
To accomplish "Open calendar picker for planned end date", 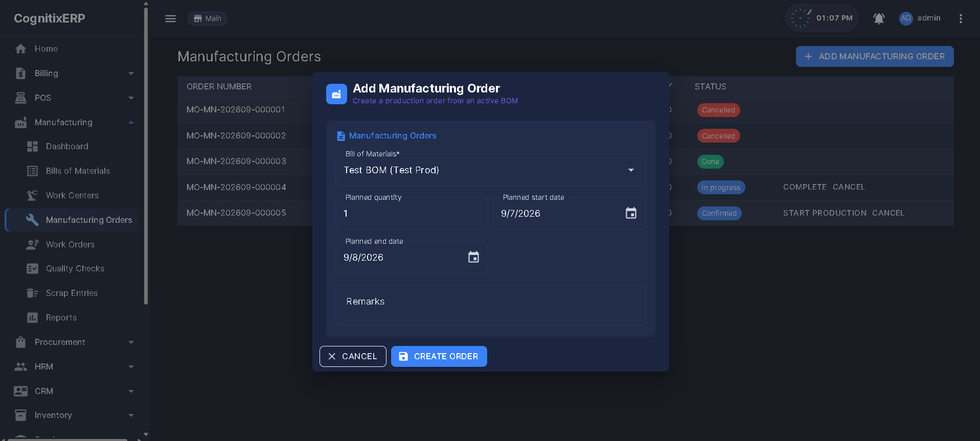I will (473, 257).
